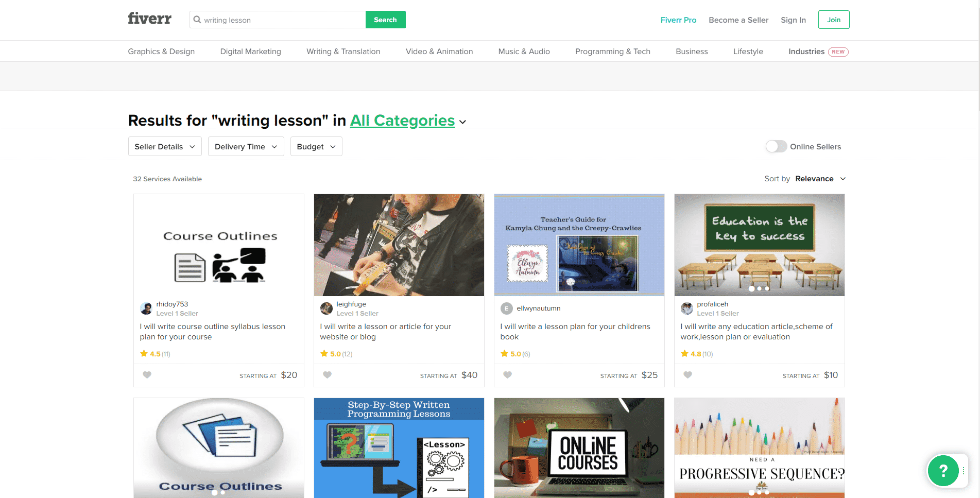
Task: Favorite the rhidoy753 course outline gig
Action: [147, 375]
